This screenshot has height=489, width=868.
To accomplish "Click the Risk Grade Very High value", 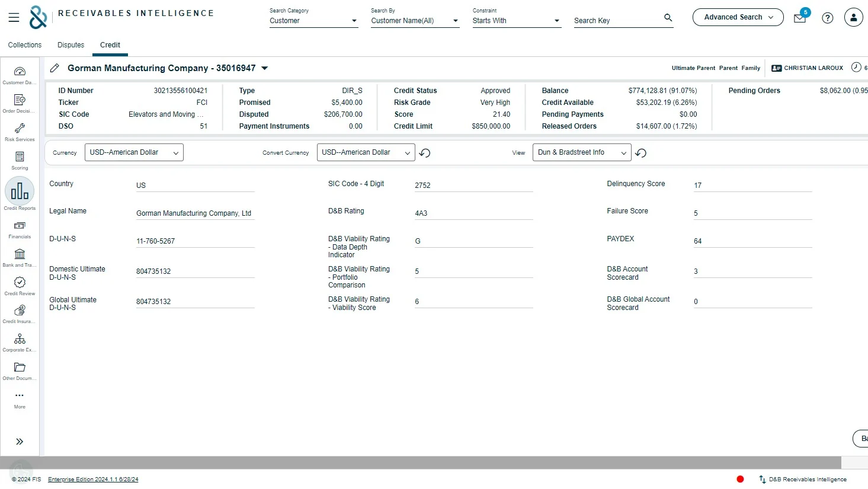I will coord(495,103).
